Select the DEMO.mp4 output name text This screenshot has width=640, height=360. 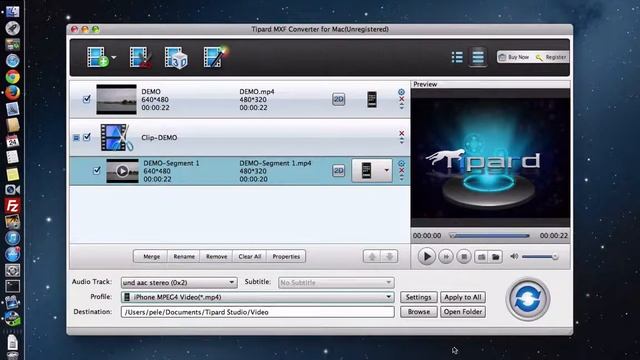pos(257,92)
